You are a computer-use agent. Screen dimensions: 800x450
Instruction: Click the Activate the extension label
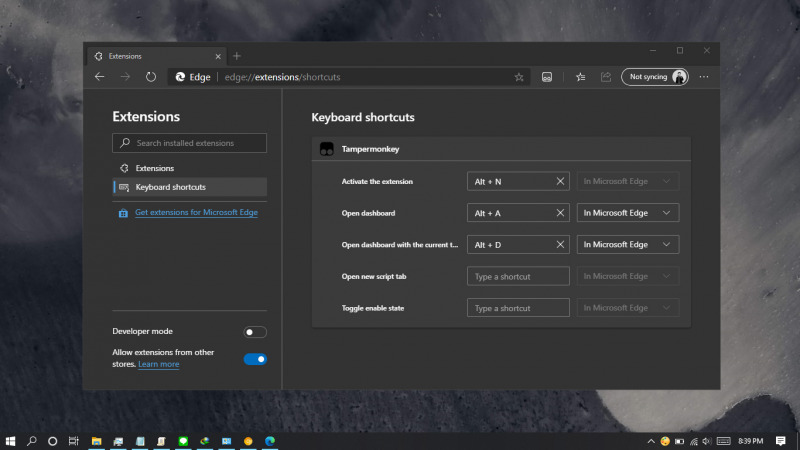[x=377, y=181]
